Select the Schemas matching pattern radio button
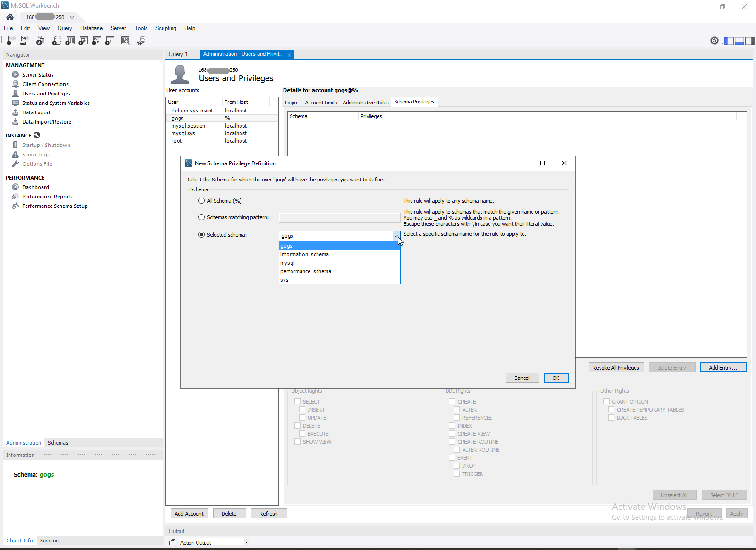The width and height of the screenshot is (756, 550). click(x=202, y=217)
